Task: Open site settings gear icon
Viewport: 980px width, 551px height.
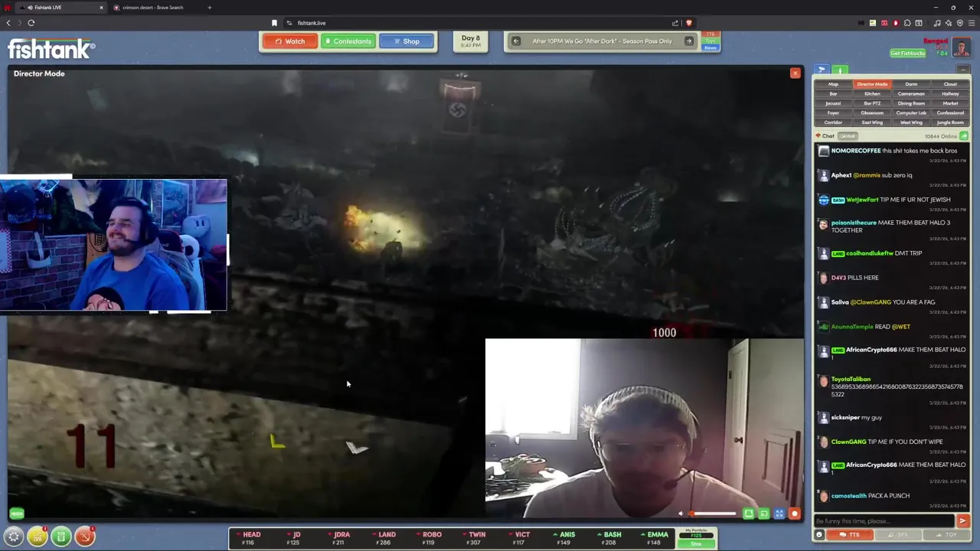Action: tap(14, 537)
